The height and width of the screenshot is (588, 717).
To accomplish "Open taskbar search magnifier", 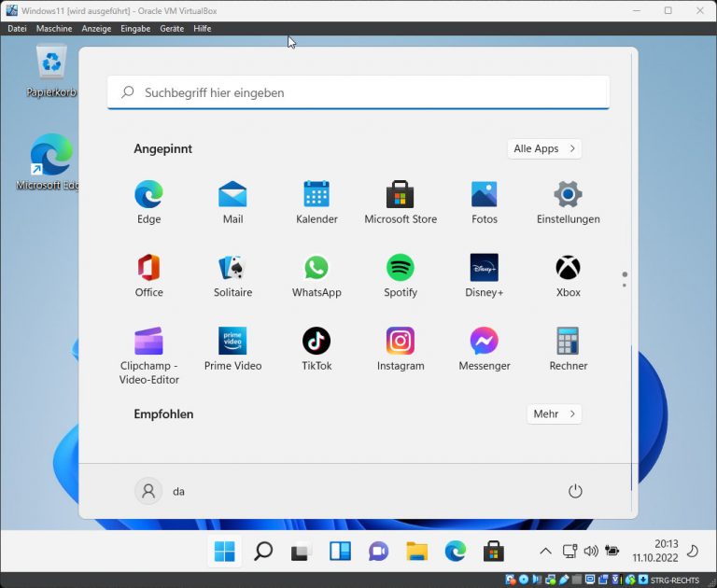I will coord(263,552).
